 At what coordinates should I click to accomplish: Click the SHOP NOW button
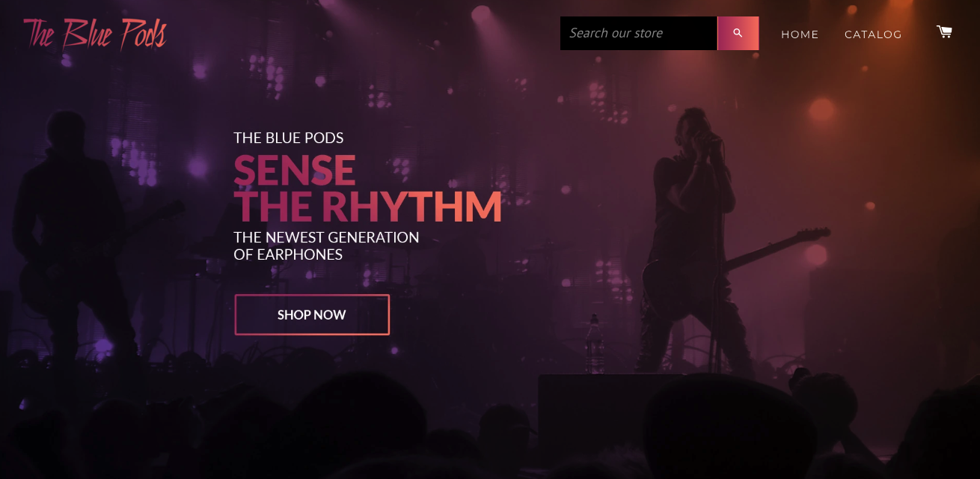[x=312, y=314]
